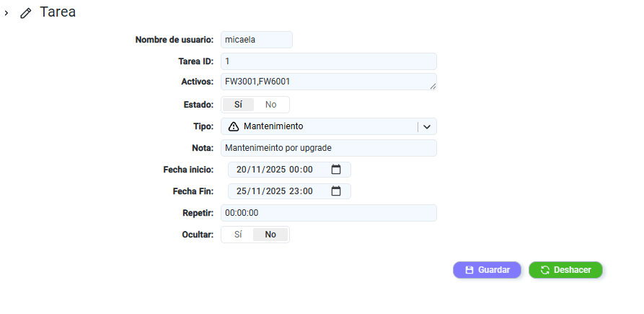Click the Tarea page heading
This screenshot has width=644, height=314.
58,12
